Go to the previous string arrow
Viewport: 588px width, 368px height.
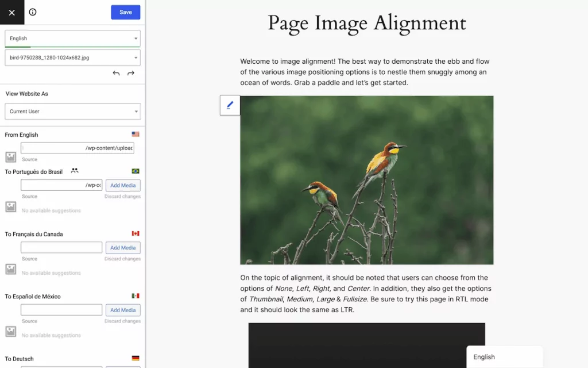click(116, 73)
